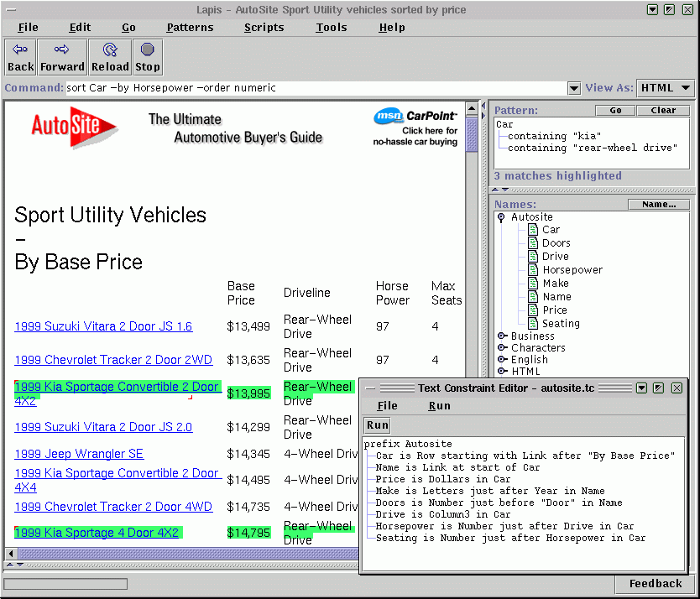Click the MSN CarPoint banner

tap(416, 127)
